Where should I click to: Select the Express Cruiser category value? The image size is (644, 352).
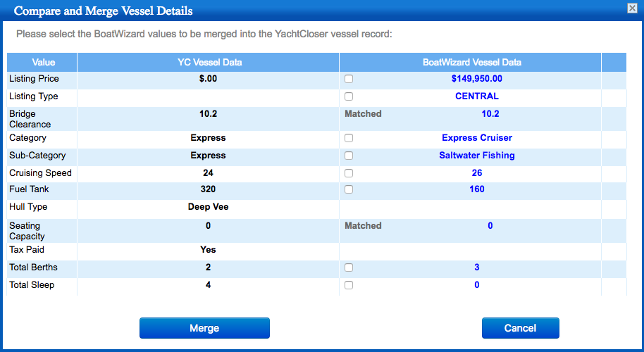477,138
